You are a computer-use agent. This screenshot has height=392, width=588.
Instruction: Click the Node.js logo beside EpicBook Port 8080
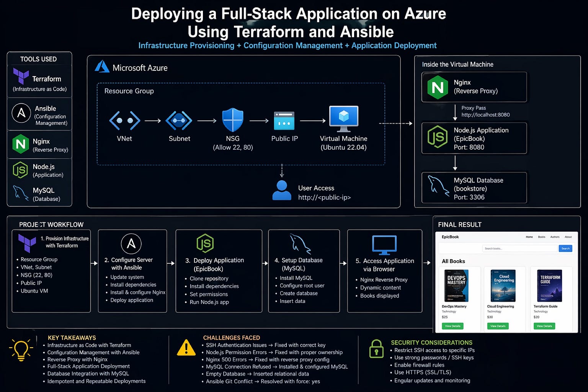438,137
